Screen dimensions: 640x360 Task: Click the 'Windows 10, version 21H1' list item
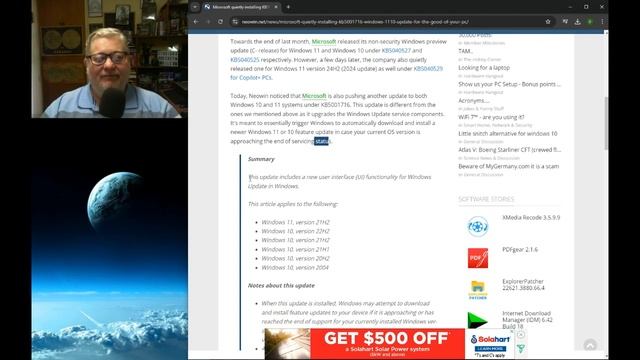click(296, 249)
